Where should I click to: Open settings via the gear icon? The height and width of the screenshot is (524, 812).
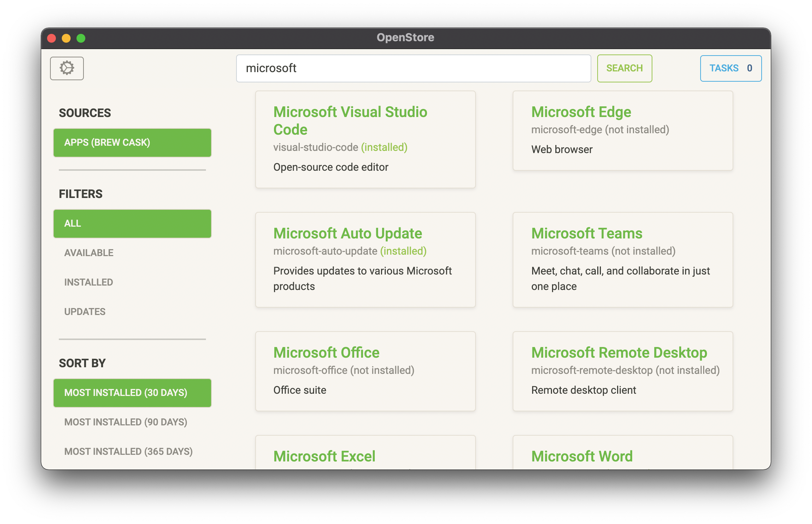[67, 68]
